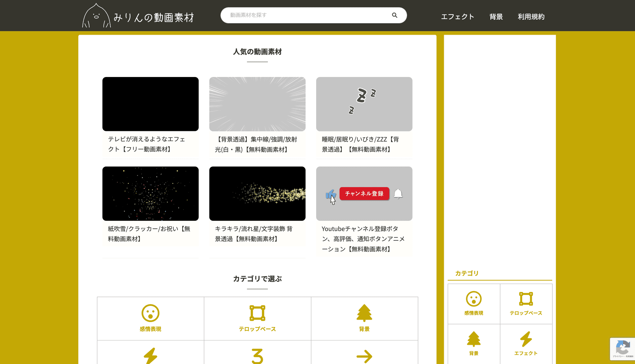Select sidebar 感情表現 face icon
The image size is (635, 364).
tap(474, 299)
